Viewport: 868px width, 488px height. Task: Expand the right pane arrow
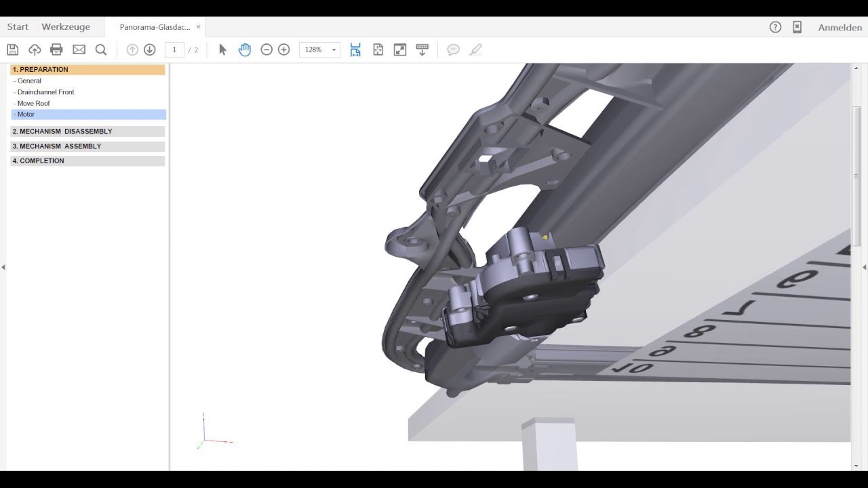click(x=865, y=268)
